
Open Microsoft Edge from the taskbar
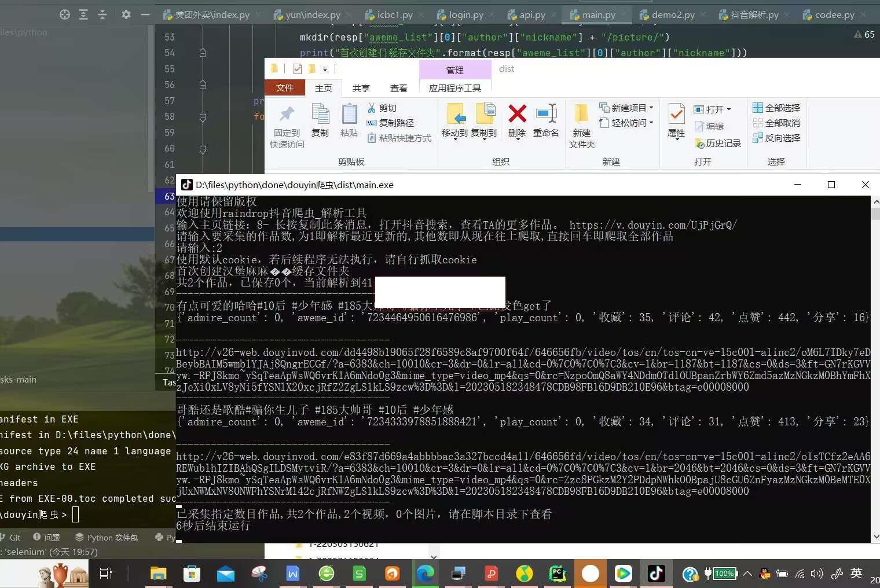pyautogui.click(x=425, y=574)
